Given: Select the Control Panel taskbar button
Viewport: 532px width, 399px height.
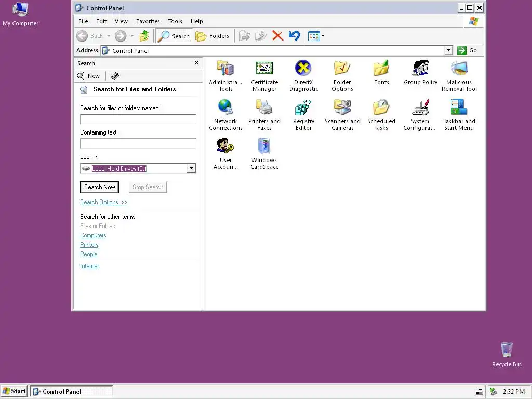Looking at the screenshot, I should pyautogui.click(x=71, y=391).
